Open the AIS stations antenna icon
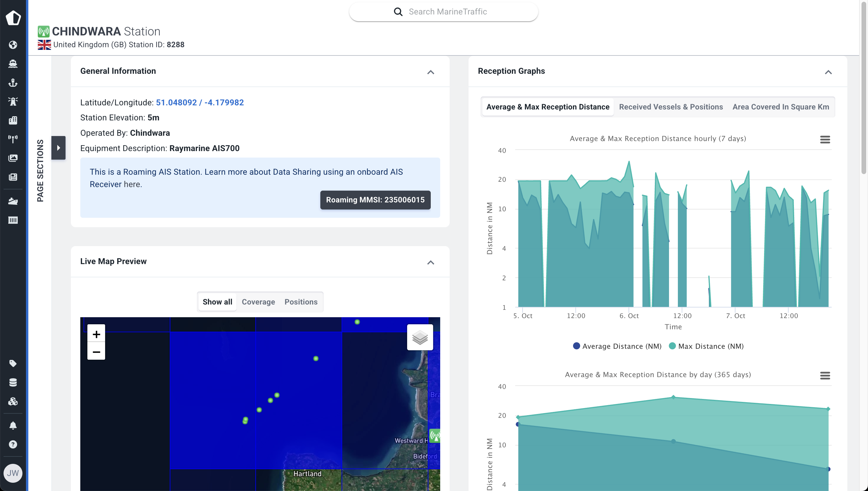 (x=13, y=139)
